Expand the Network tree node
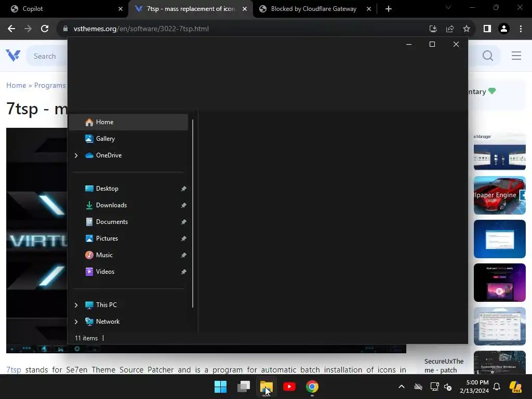Viewport: 532px width, 399px height. pos(76,322)
